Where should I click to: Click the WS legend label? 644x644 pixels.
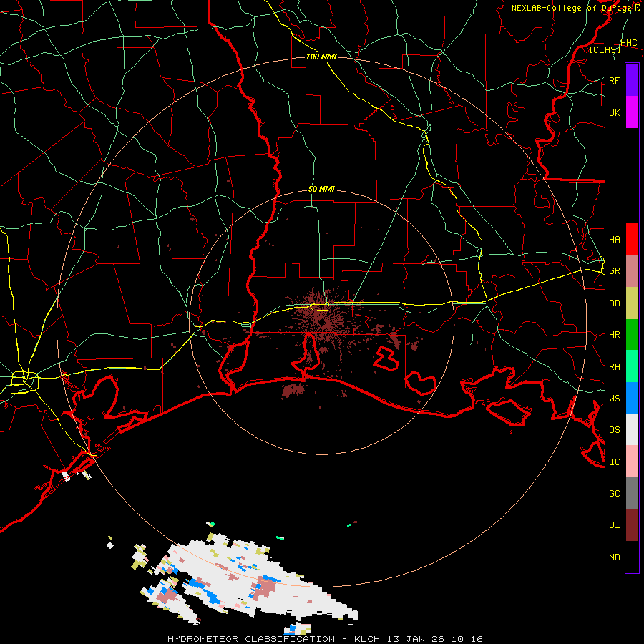614,398
